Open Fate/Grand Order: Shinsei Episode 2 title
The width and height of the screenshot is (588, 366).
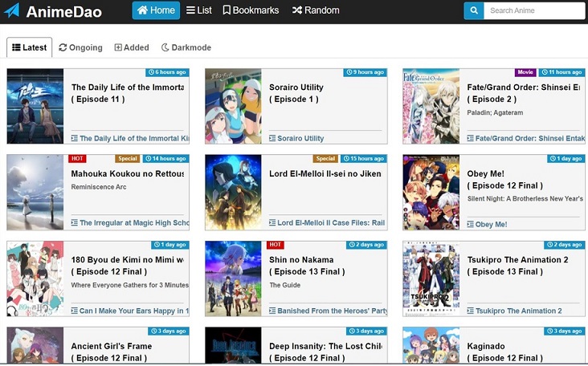524,93
